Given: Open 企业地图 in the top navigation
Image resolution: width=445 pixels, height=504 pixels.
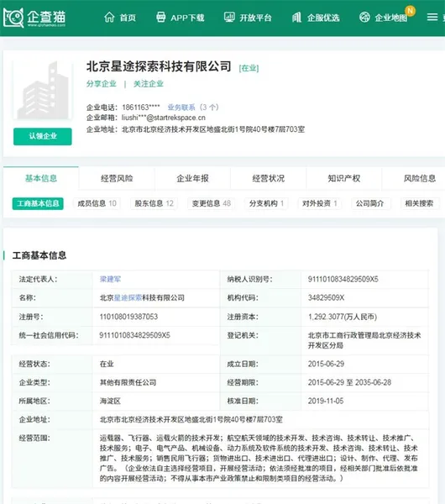Looking at the screenshot, I should tap(390, 18).
